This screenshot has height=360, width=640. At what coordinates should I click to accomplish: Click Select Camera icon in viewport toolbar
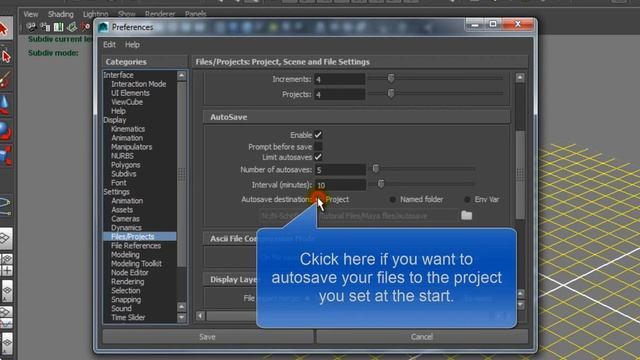click(31, 27)
